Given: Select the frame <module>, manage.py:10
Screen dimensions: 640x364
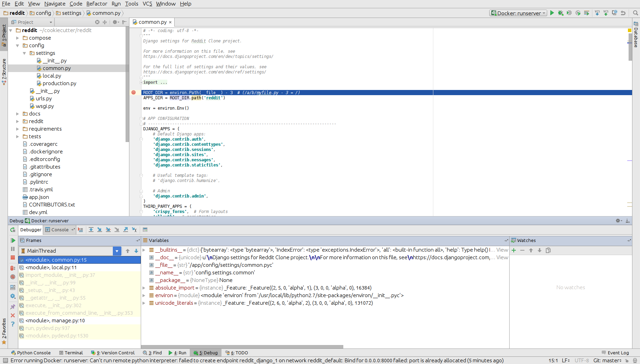Looking at the screenshot, I should tap(55, 321).
